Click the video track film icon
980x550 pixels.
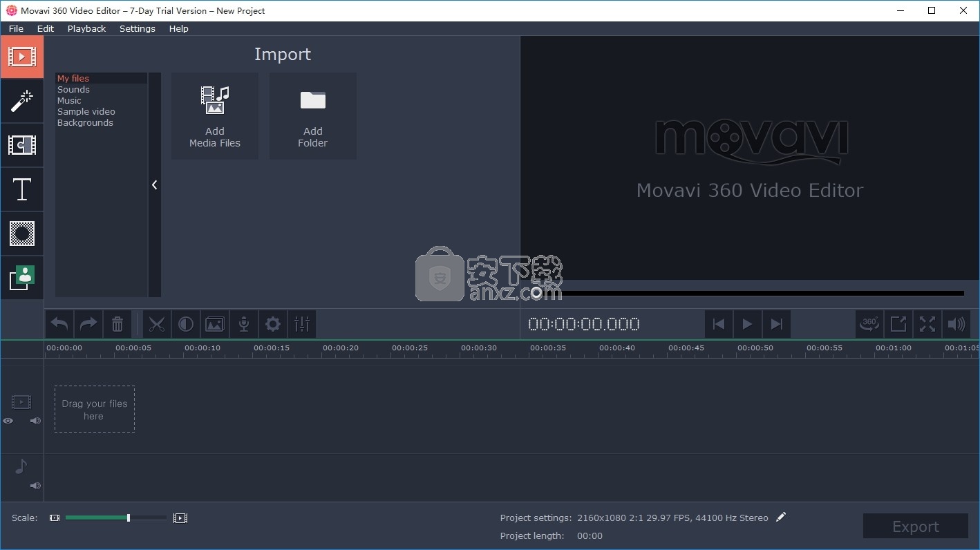(x=21, y=402)
